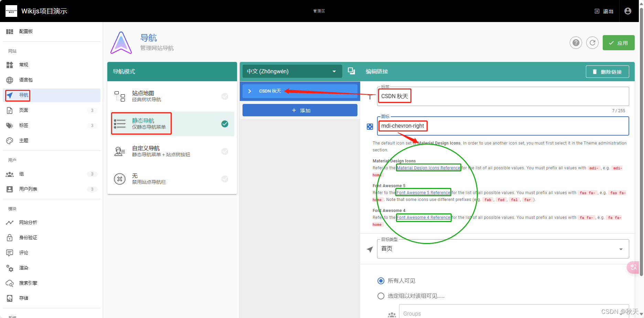Click the green 应用 apply button
This screenshot has width=644, height=318.
[618, 43]
